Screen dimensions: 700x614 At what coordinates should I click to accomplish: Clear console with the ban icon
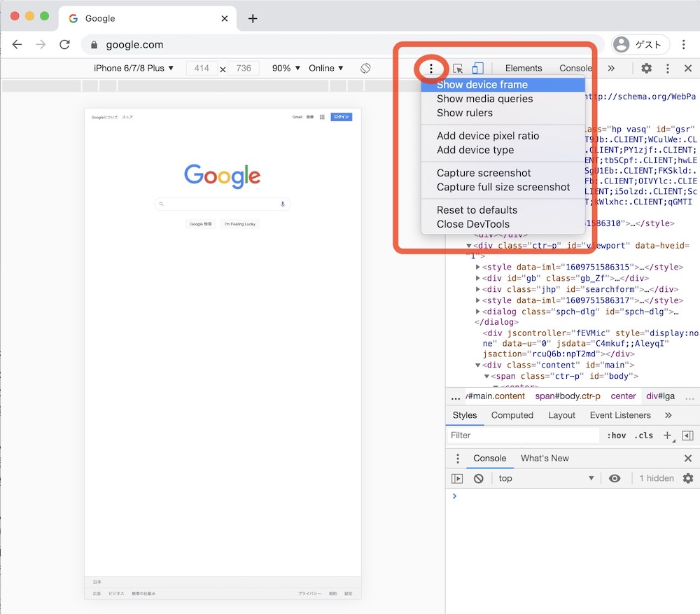(479, 479)
